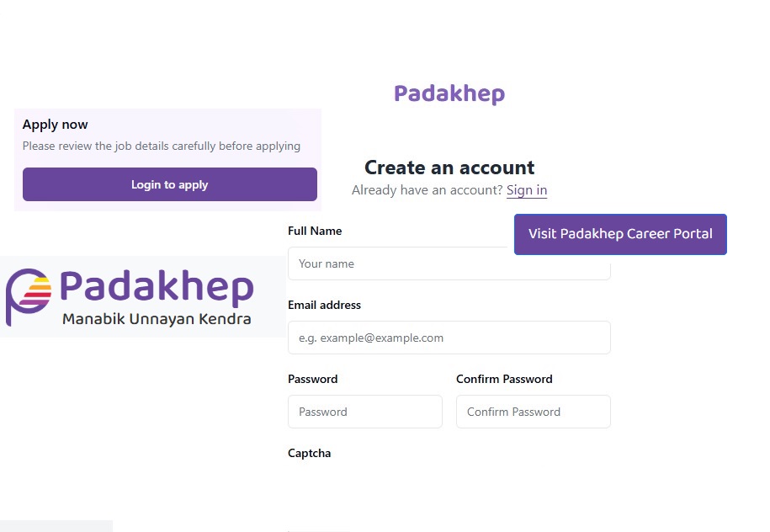Click the Apply now heading
Screen dimensions: 770x532
point(55,125)
